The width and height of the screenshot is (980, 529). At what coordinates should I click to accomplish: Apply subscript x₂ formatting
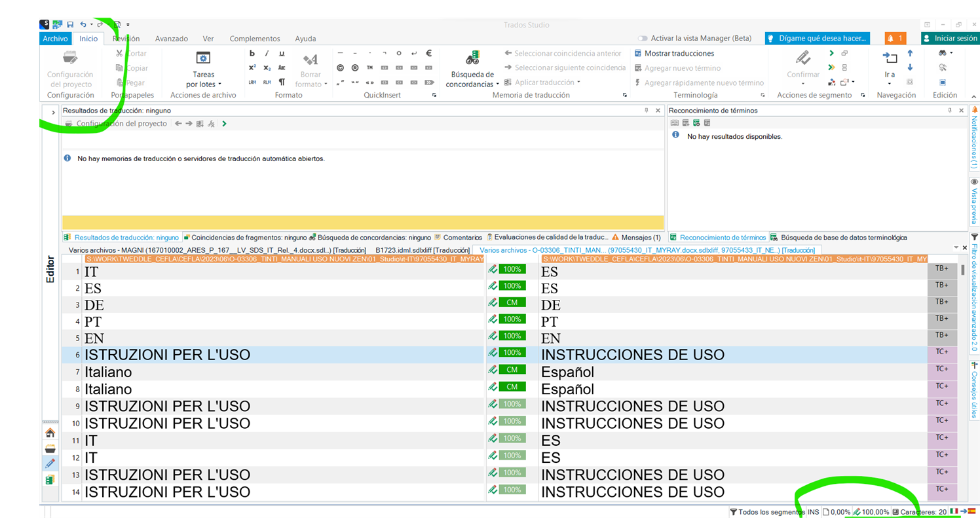point(267,68)
